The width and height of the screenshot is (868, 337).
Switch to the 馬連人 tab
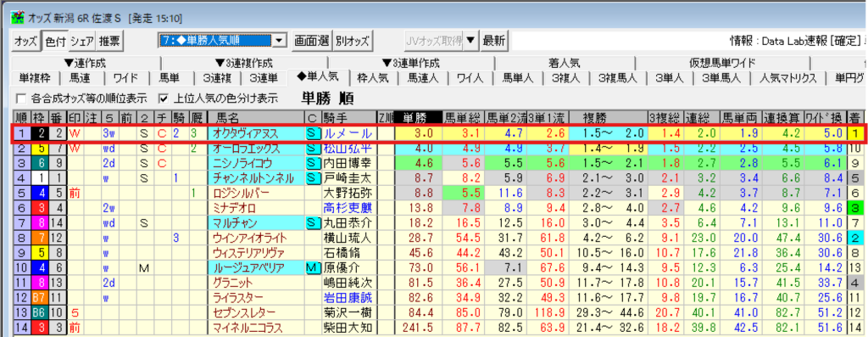422,77
